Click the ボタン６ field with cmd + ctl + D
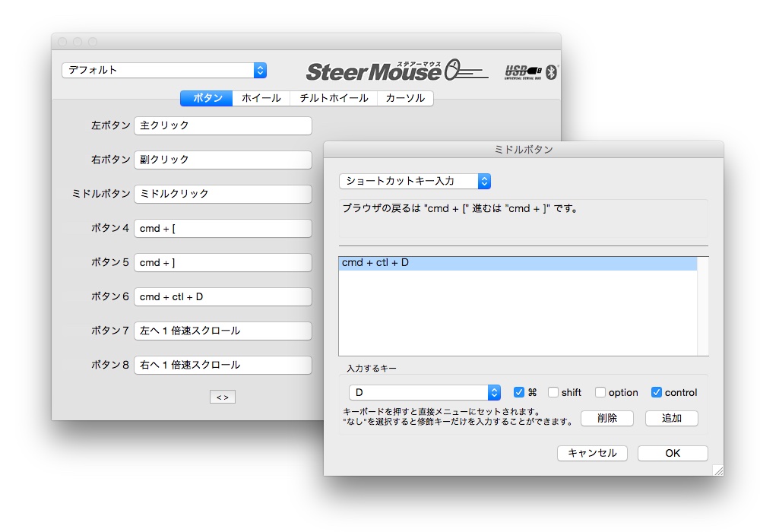The height and width of the screenshot is (532, 760). point(223,296)
